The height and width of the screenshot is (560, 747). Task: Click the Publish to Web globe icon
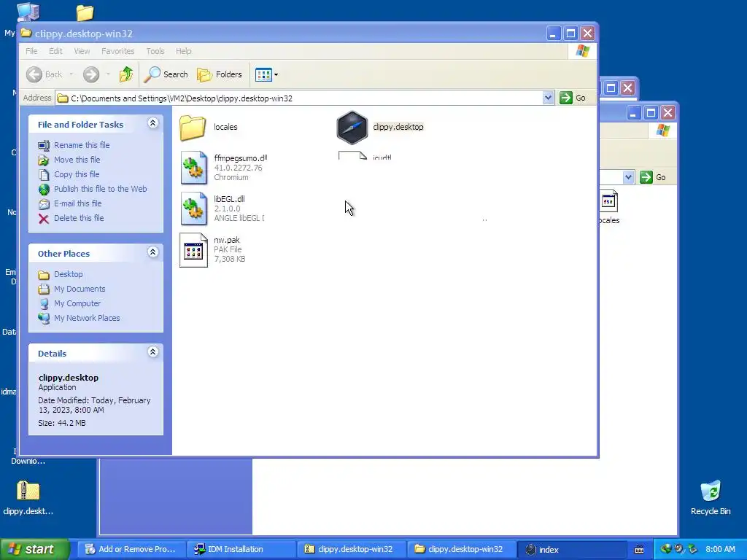click(44, 190)
